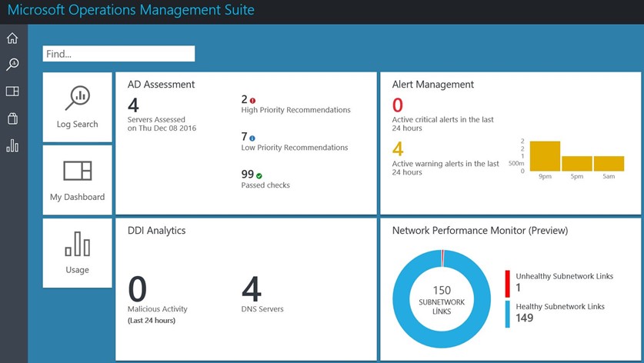Click blue low priority info icon

coord(252,138)
